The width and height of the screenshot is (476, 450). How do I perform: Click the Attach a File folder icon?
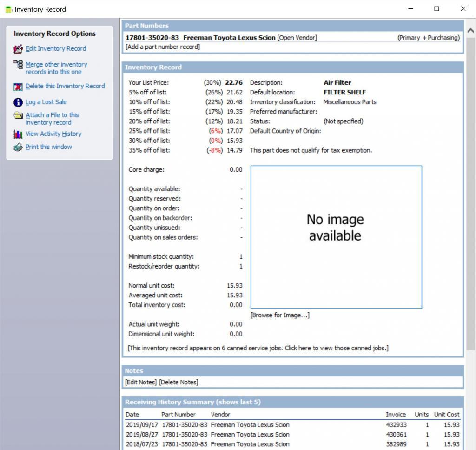(x=18, y=115)
